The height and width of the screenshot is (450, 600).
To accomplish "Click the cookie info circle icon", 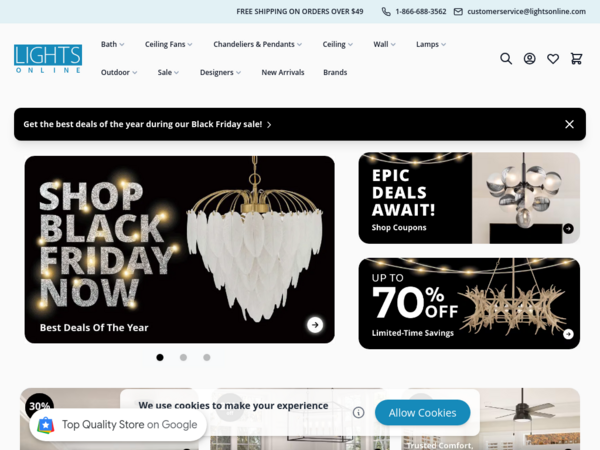I will point(359,412).
